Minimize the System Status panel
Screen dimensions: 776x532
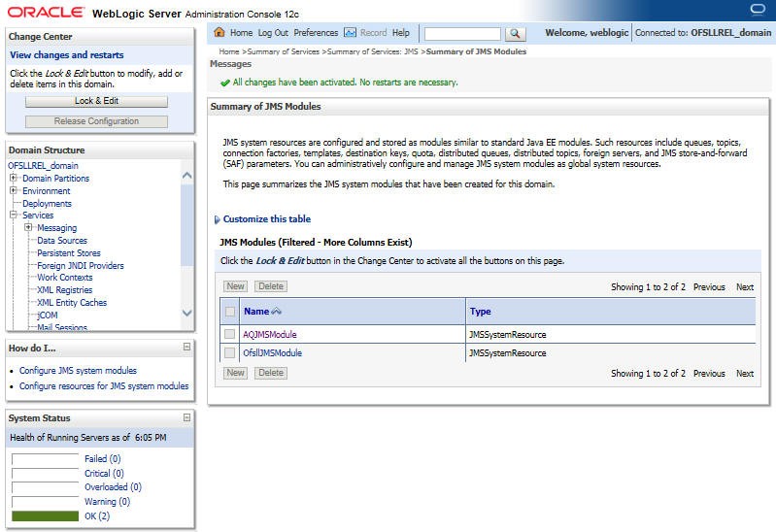point(186,417)
